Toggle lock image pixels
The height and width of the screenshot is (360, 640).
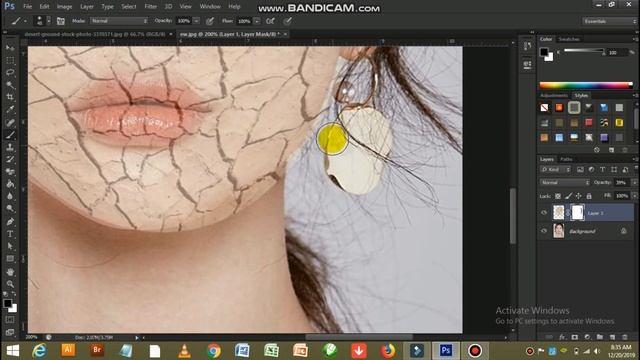[x=569, y=196]
